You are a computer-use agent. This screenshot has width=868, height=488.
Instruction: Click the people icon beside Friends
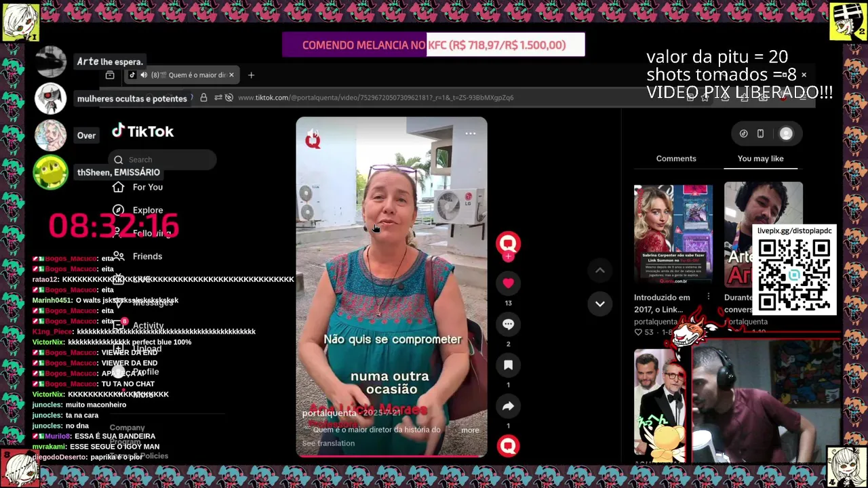[x=119, y=256]
